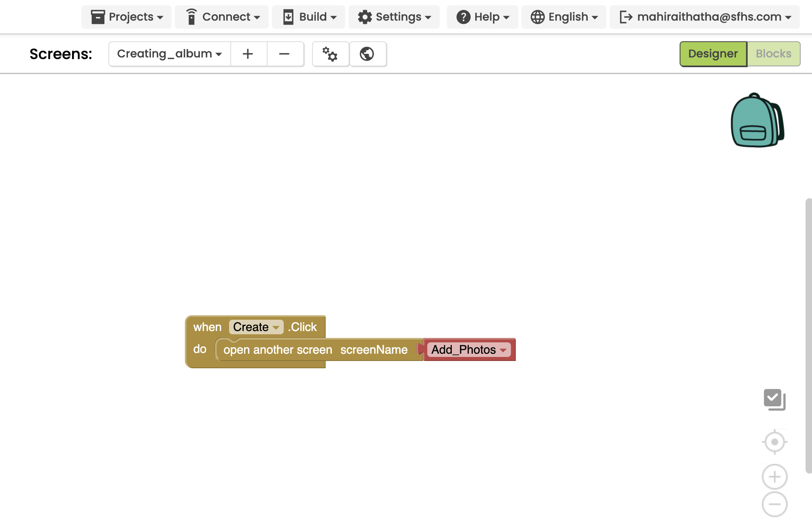The width and height of the screenshot is (812, 518).
Task: Select the open another screen block
Action: coord(277,350)
